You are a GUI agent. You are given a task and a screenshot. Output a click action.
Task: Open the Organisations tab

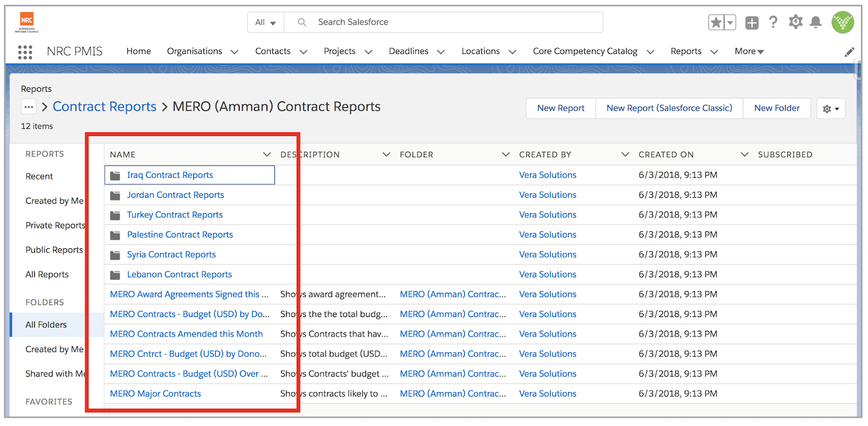point(194,51)
